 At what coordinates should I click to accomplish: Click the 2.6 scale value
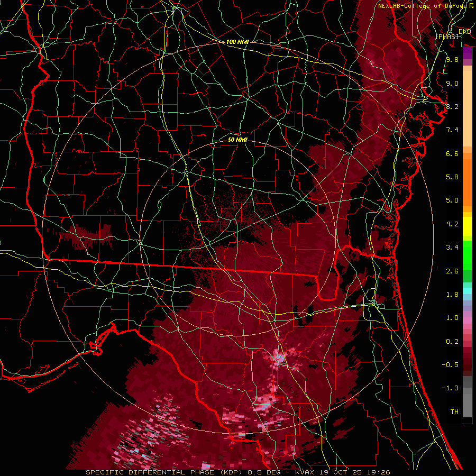point(452,271)
